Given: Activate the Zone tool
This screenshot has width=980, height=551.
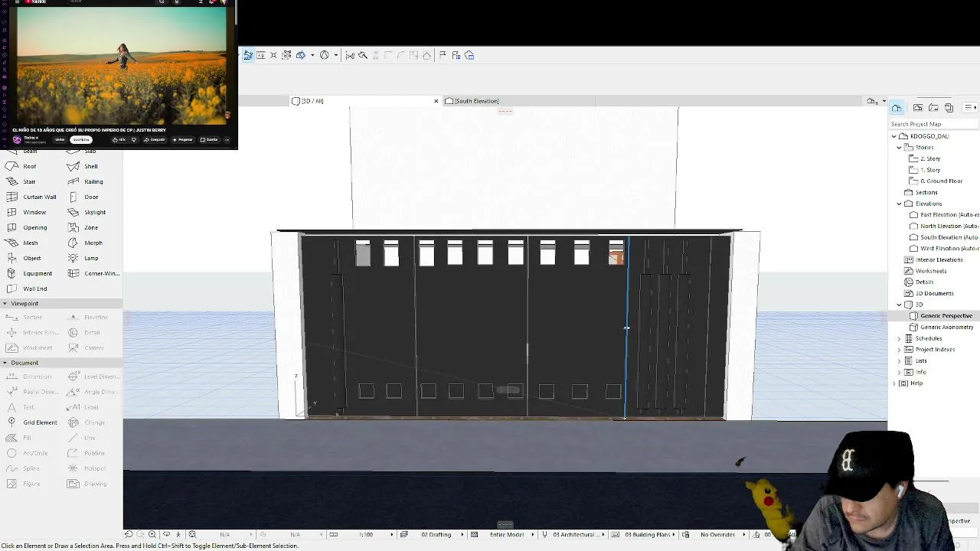Looking at the screenshot, I should coord(83,227).
